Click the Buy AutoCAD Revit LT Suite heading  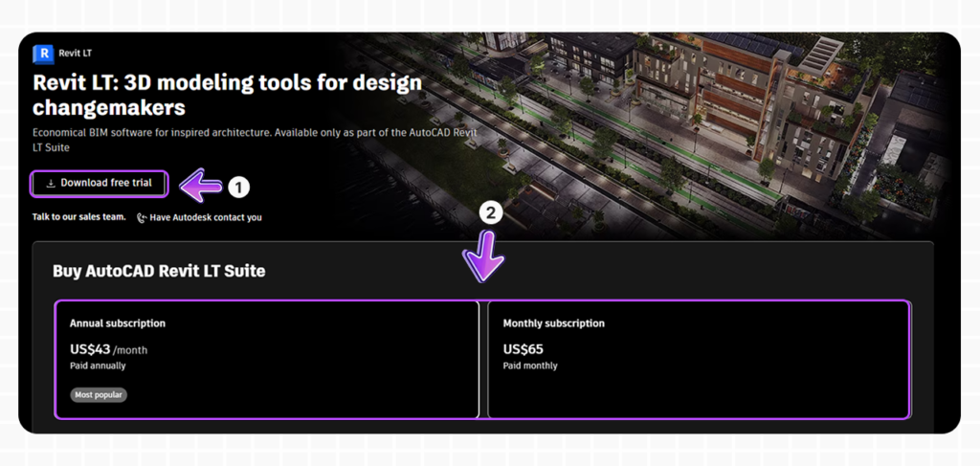coord(159,271)
